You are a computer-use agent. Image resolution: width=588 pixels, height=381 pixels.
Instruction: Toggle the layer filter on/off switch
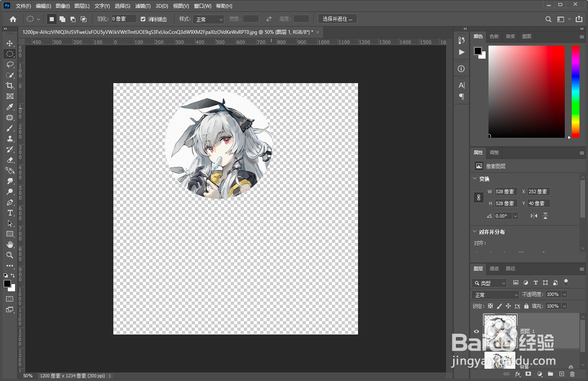(566, 282)
